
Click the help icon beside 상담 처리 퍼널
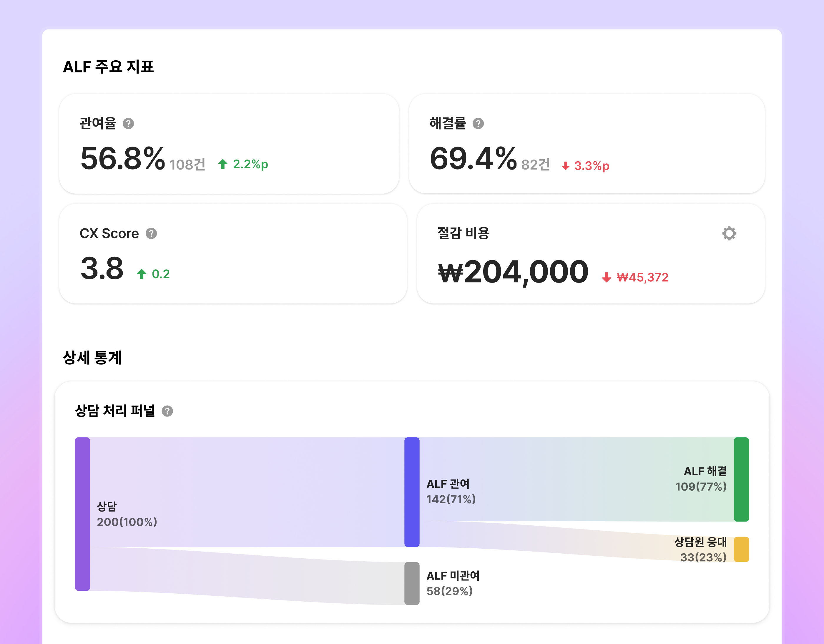(167, 411)
